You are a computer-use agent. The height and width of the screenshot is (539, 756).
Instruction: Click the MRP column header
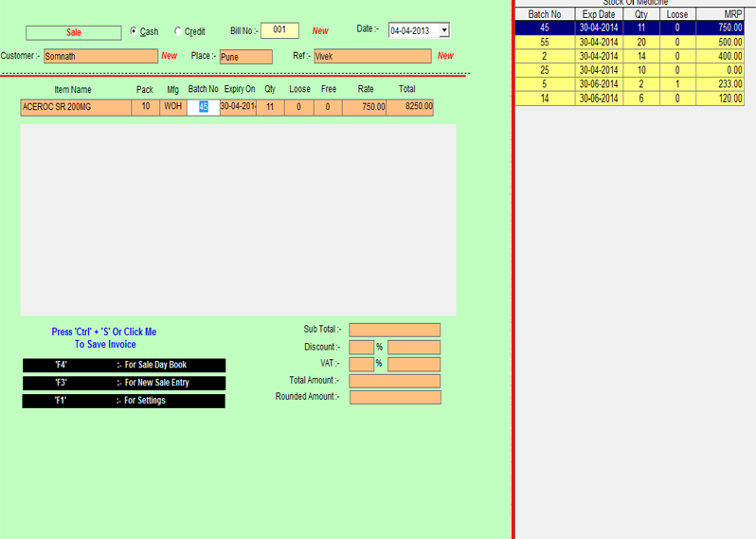click(x=720, y=14)
